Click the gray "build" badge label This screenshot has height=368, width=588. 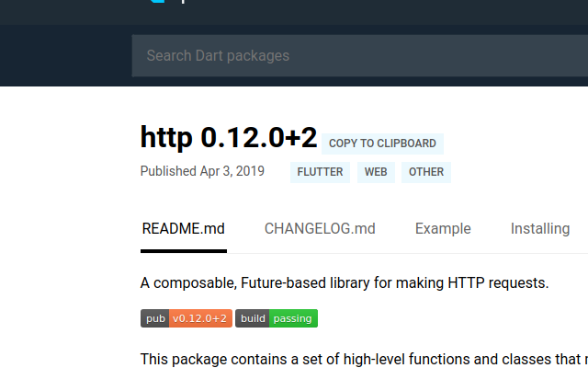(x=253, y=319)
